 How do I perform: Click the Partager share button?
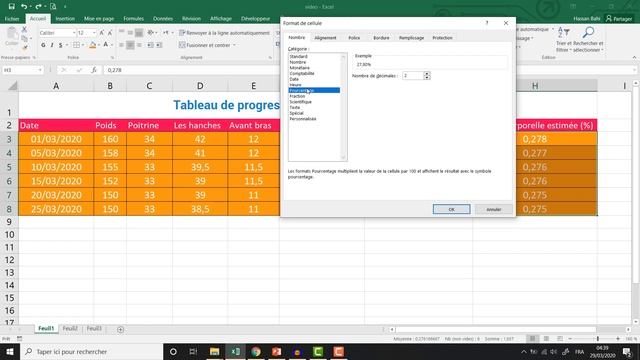[x=619, y=19]
